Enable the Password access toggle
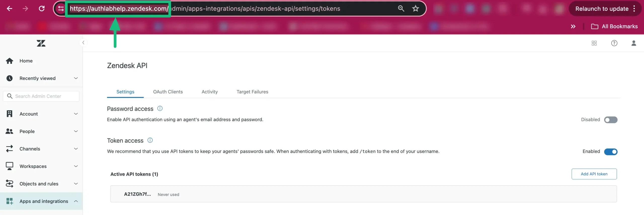The width and height of the screenshot is (644, 215). click(x=611, y=120)
